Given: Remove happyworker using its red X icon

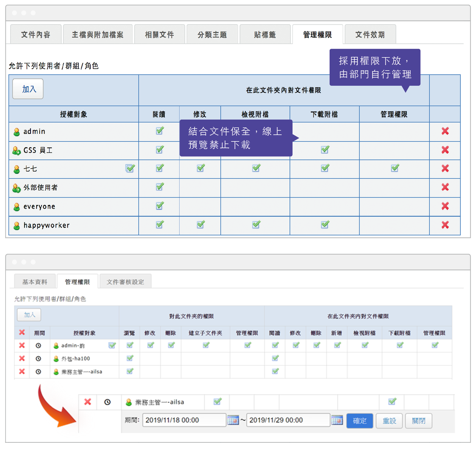Looking at the screenshot, I should pyautogui.click(x=445, y=225).
